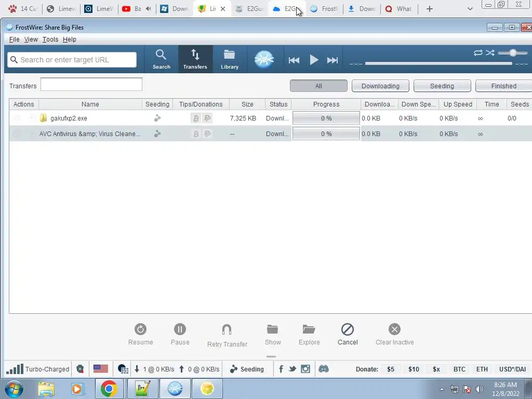Screen dimensions: 532x399
Task: Open Windows Start menu orb
Action: (x=14, y=389)
